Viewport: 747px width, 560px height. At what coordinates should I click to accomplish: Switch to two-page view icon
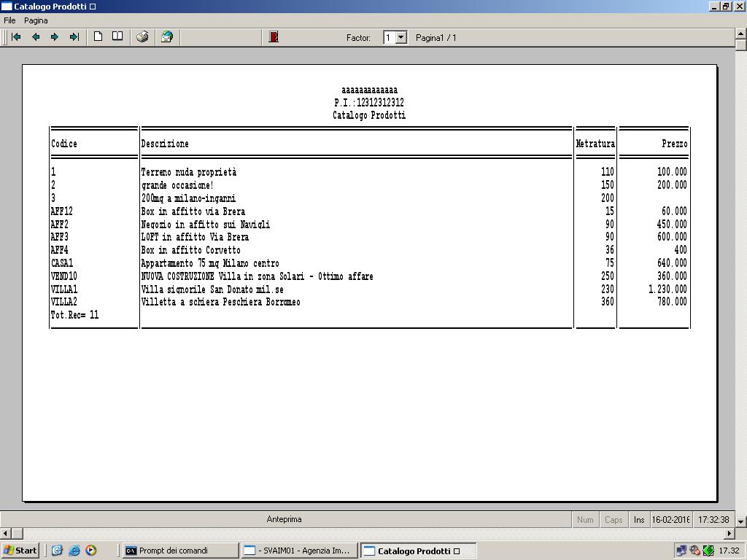click(117, 37)
